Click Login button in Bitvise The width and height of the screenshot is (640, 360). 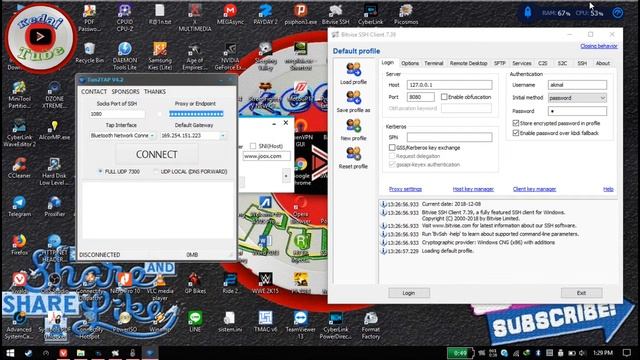(x=409, y=293)
